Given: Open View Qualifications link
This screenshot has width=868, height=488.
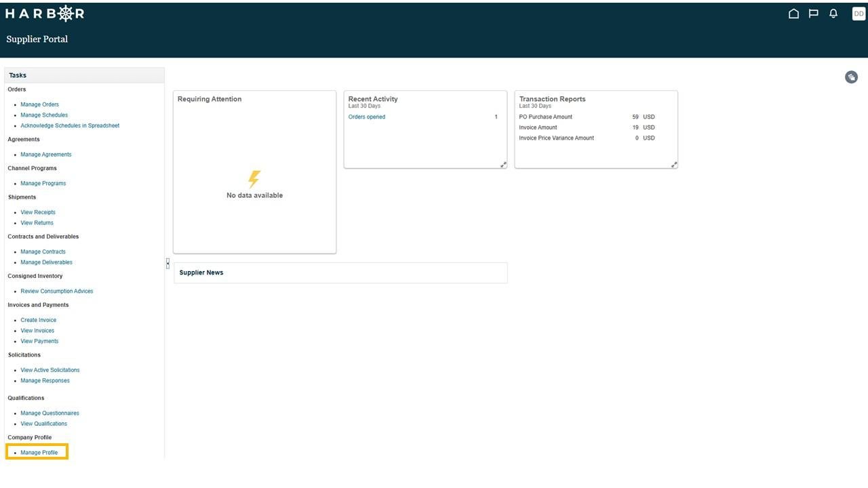Looking at the screenshot, I should coord(44,424).
